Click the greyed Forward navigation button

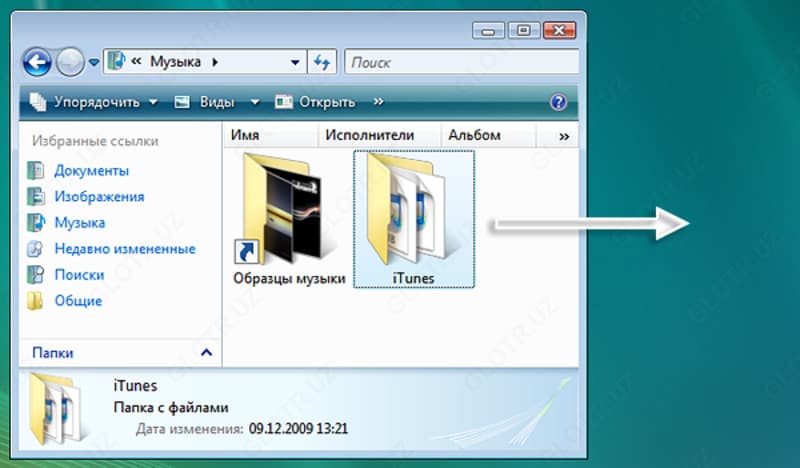[x=70, y=62]
